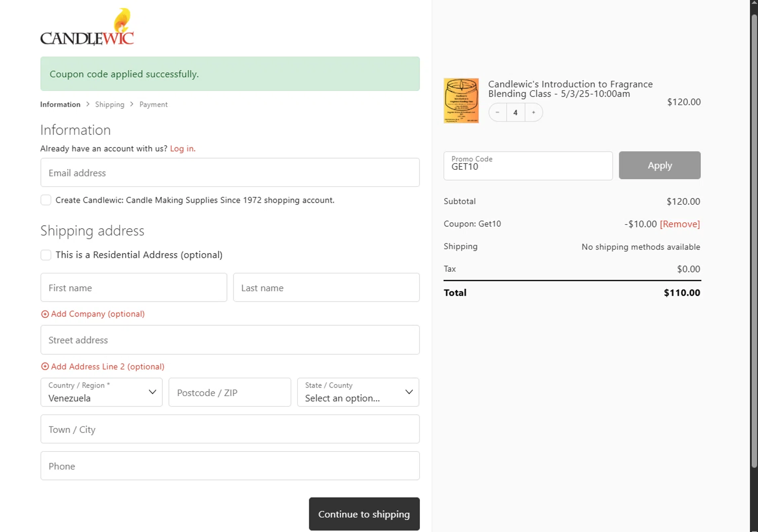758x532 pixels.
Task: Go to the Payment breadcrumb step
Action: 154,105
